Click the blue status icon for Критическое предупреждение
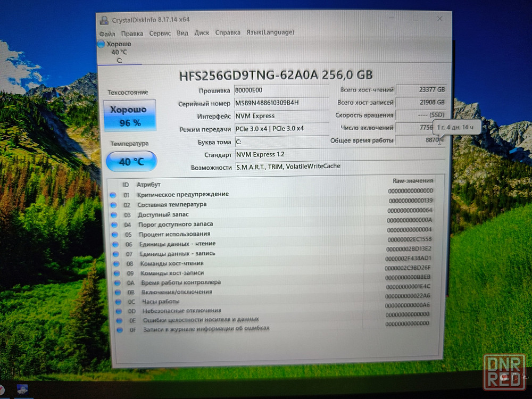Image resolution: width=532 pixels, height=399 pixels. tap(113, 195)
